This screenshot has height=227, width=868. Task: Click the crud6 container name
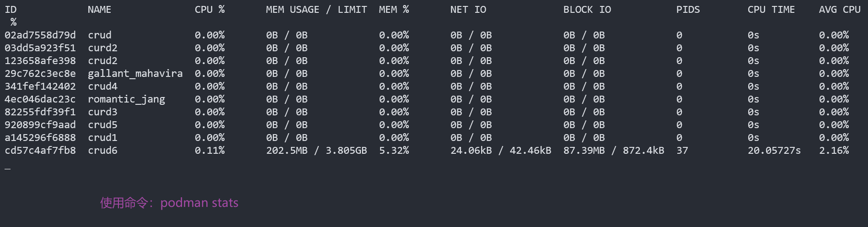click(102, 151)
